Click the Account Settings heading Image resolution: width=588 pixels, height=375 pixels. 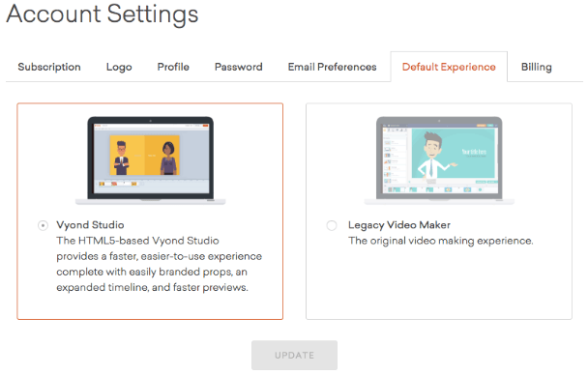(102, 14)
